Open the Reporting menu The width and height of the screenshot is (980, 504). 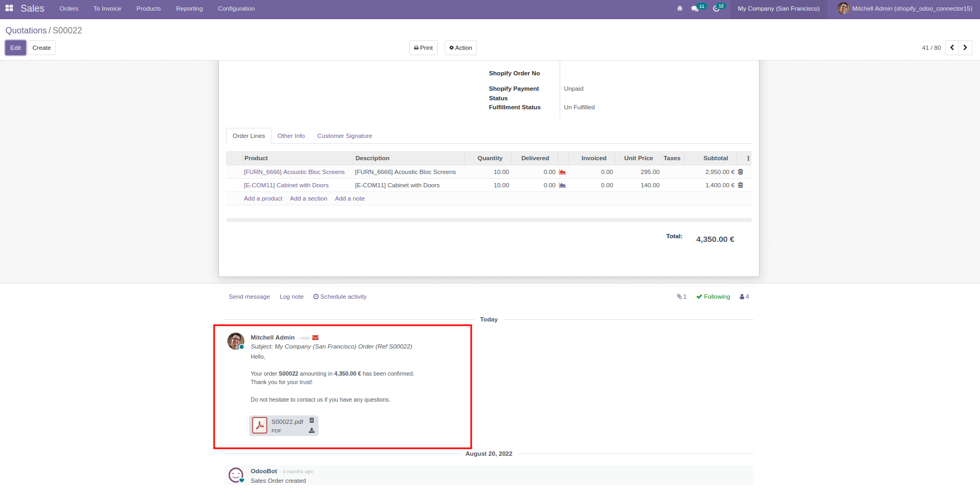tap(189, 8)
